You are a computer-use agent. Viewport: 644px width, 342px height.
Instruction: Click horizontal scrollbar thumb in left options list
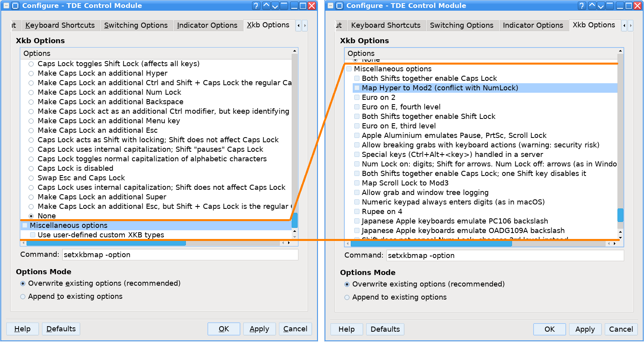point(103,243)
